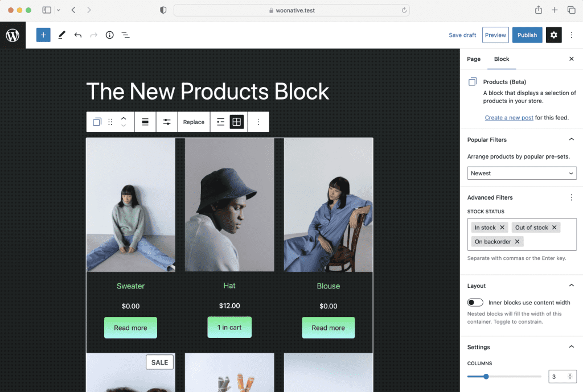Adjust the Columns slider handle
The height and width of the screenshot is (392, 583).
coord(486,377)
